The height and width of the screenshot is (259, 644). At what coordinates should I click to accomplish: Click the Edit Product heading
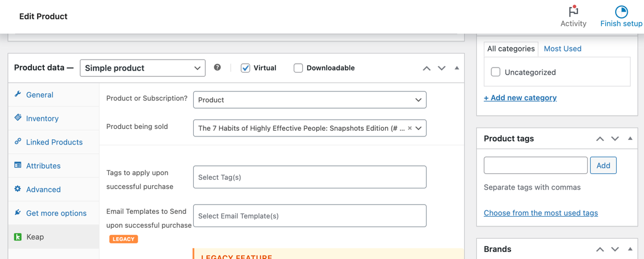[x=43, y=16]
